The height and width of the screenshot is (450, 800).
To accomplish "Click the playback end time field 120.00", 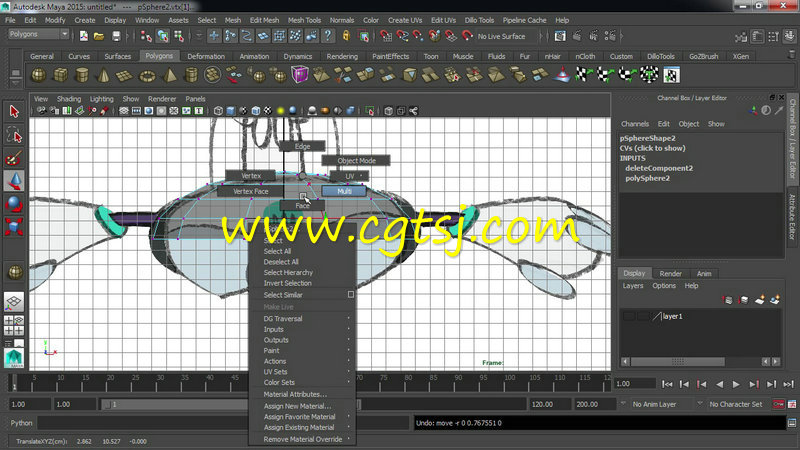I will coord(550,404).
